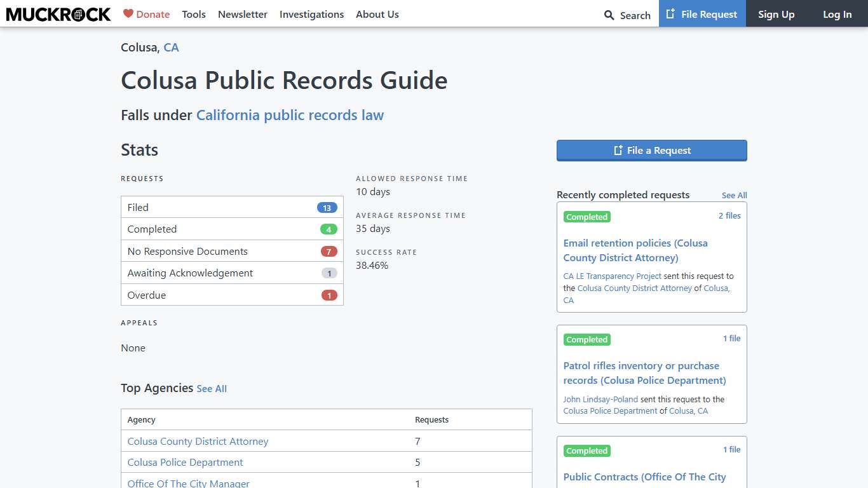Click the Sign Up button
This screenshot has height=488, width=868.
tap(776, 14)
